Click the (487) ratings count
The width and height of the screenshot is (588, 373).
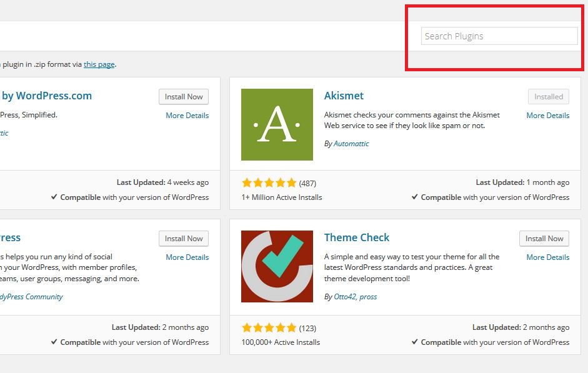(307, 183)
